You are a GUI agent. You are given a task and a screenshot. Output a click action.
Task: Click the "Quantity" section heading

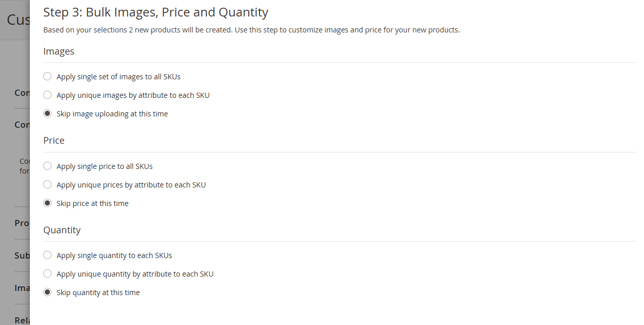[62, 230]
